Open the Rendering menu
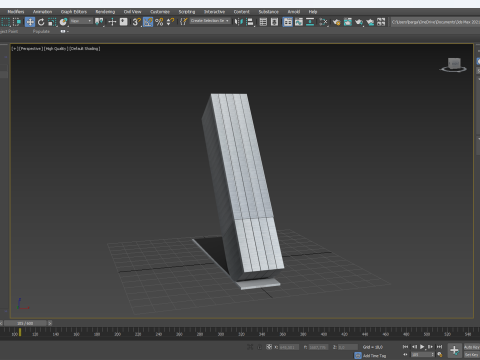 click(x=105, y=12)
